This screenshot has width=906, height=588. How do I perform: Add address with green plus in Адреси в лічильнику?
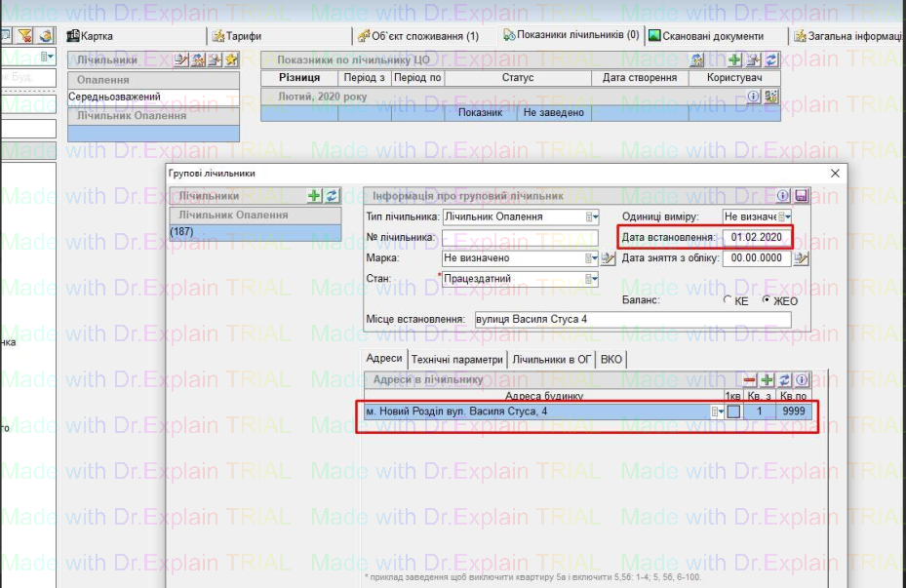coord(767,379)
